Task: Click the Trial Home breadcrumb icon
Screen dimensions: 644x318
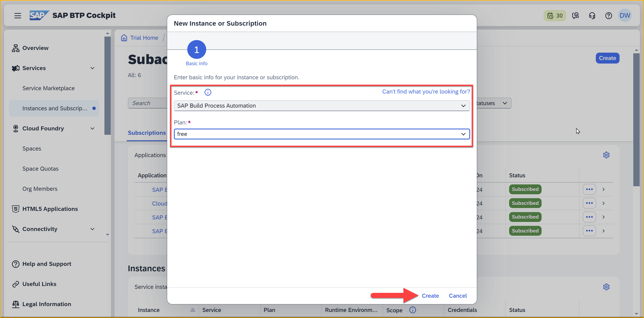Action: click(124, 38)
